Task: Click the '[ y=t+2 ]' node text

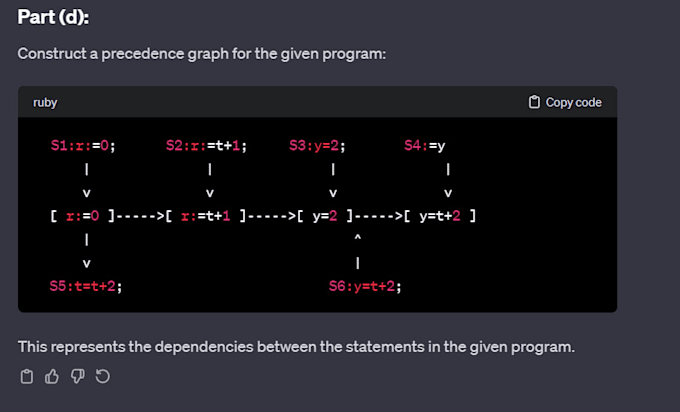Action: coord(440,216)
